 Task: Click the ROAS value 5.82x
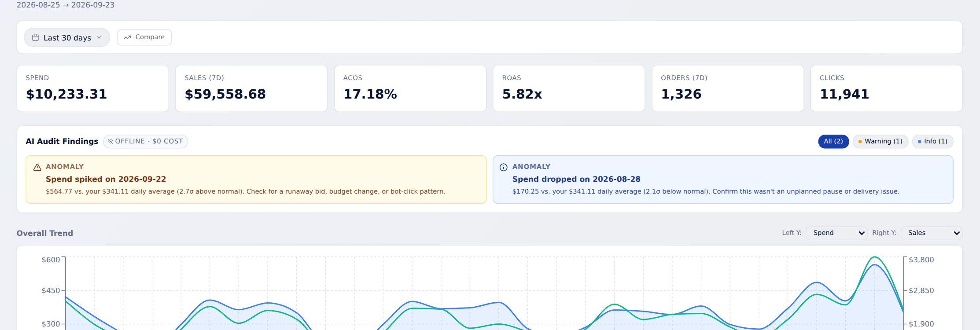click(x=522, y=94)
